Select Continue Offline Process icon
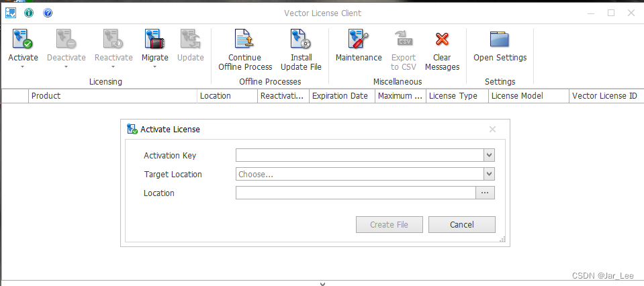This screenshot has height=286, width=644. click(x=245, y=39)
